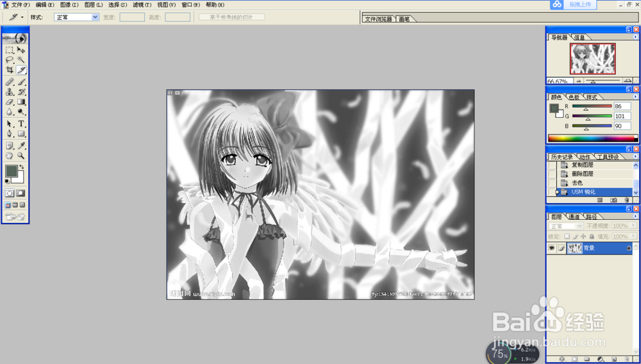This screenshot has height=364, width=641.
Task: Switch to Quick Mask Mode
Action: tap(21, 194)
